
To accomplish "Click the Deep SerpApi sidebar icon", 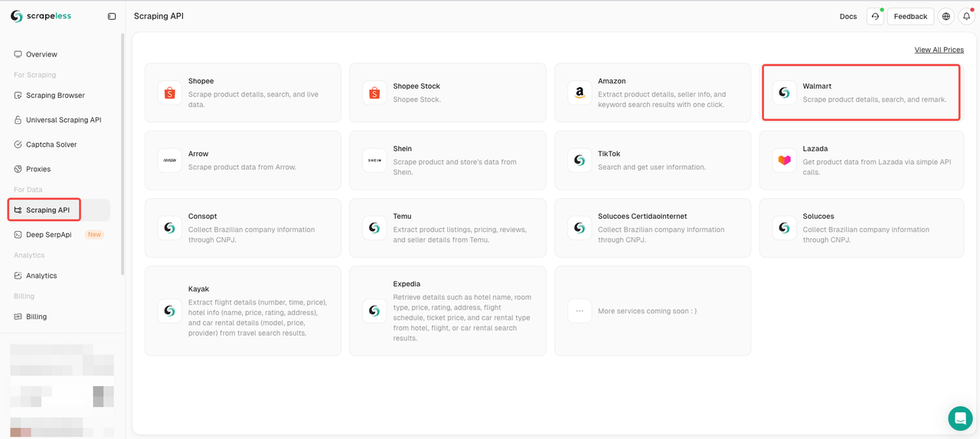I will click(18, 235).
